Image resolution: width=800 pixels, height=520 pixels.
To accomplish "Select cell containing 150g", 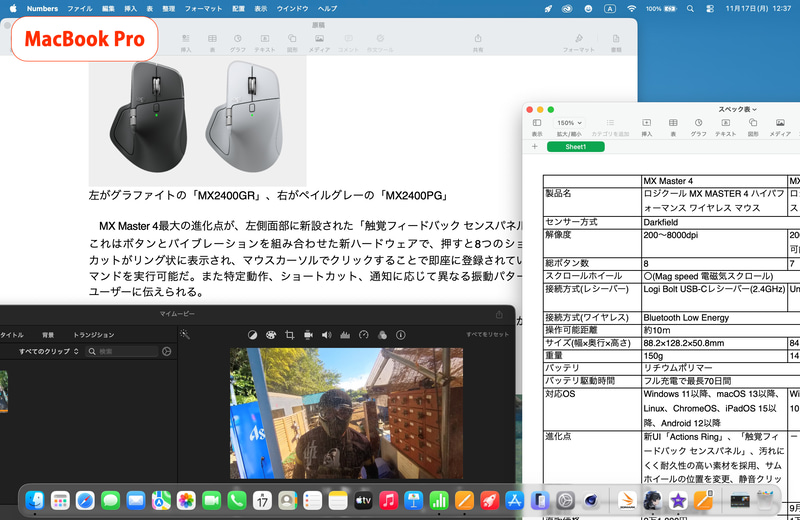I will (714, 356).
